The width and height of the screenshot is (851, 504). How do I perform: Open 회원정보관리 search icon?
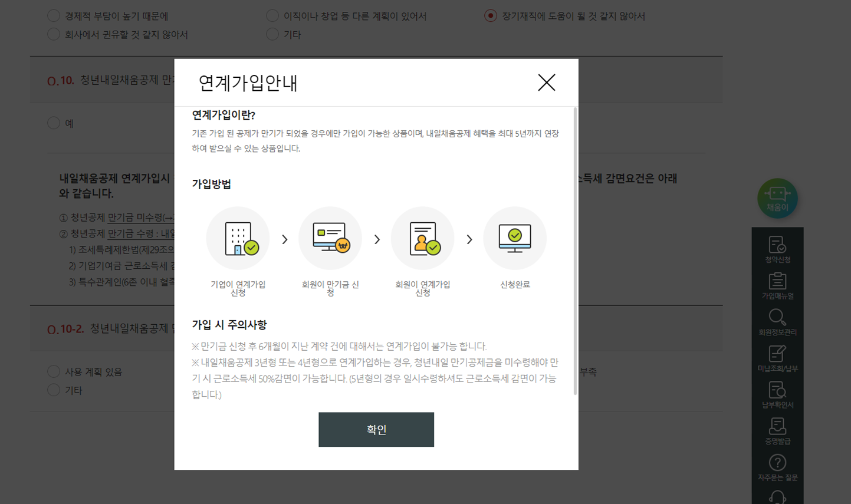[777, 322]
